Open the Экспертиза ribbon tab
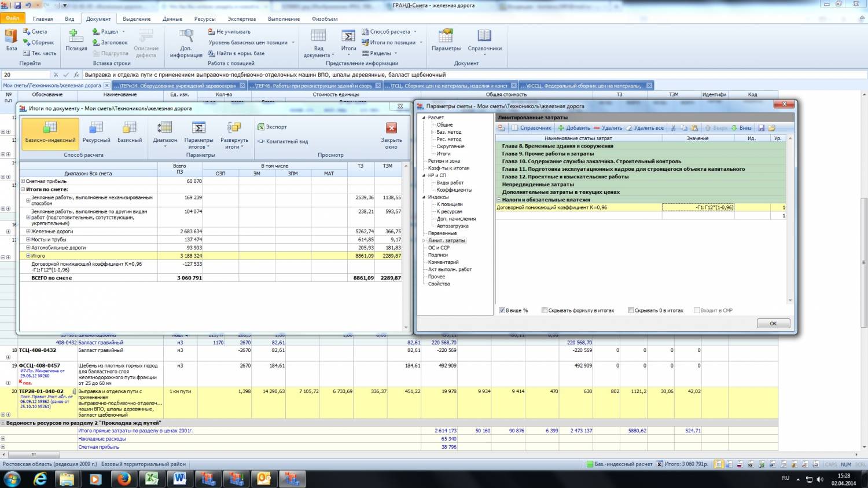868x488 pixels. [241, 19]
